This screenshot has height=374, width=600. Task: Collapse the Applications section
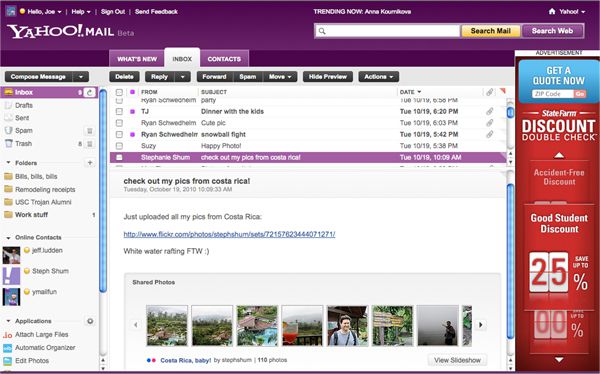(x=8, y=321)
